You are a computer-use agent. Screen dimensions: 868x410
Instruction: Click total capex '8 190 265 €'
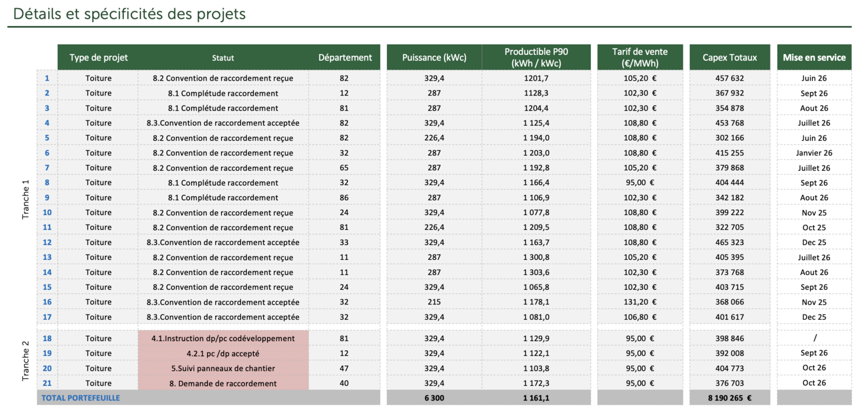point(729,398)
